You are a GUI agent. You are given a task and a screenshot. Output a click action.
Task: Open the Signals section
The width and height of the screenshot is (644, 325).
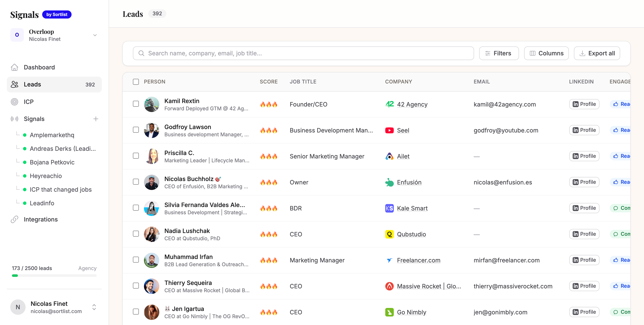pyautogui.click(x=34, y=119)
